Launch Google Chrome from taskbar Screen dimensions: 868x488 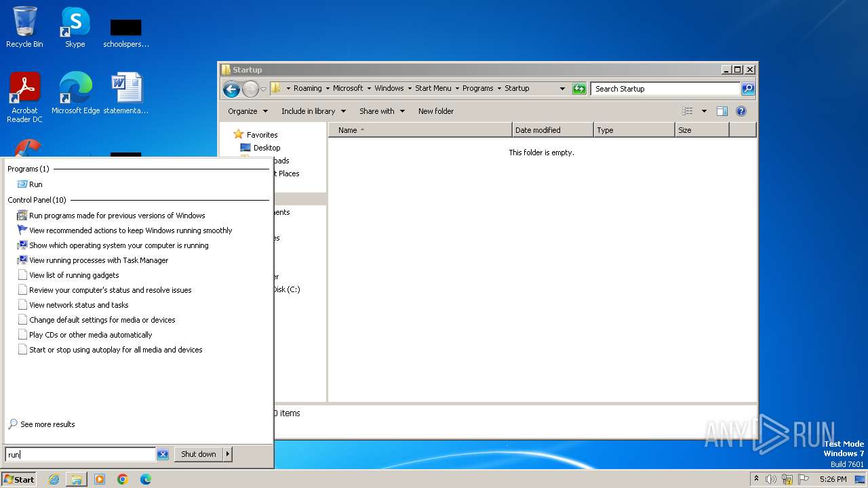[x=123, y=479]
